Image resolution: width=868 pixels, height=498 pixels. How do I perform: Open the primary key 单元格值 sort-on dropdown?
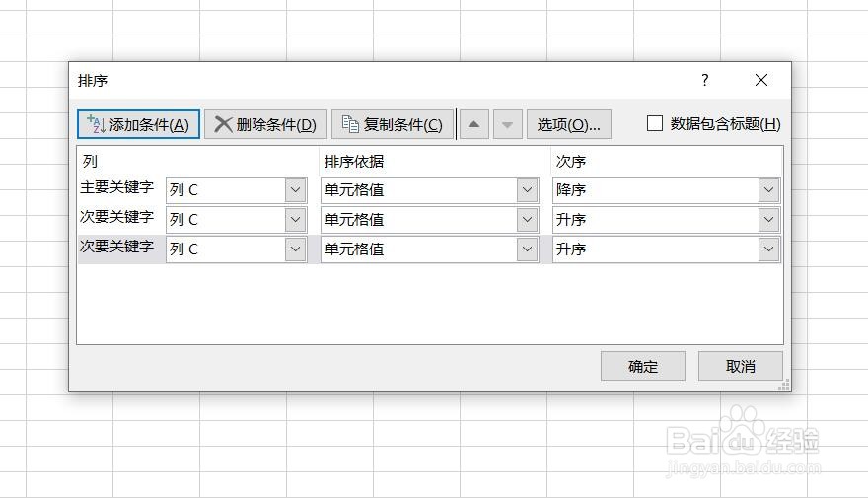point(528,190)
